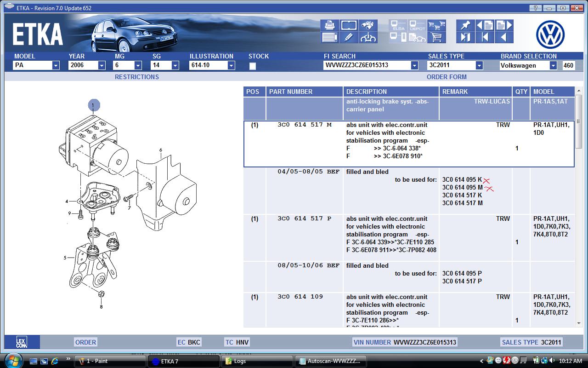Switch to the RESTRICTIONS tab
Viewport: 588px width, 368px height.
click(x=137, y=77)
